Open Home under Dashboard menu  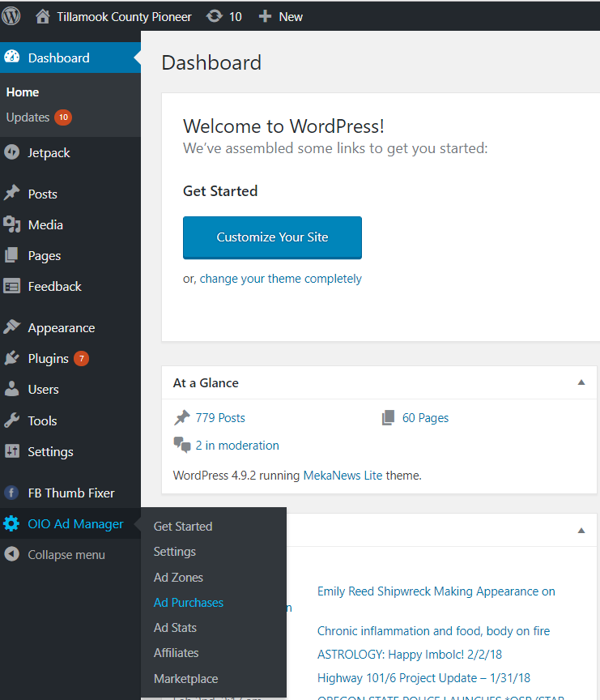(x=23, y=92)
